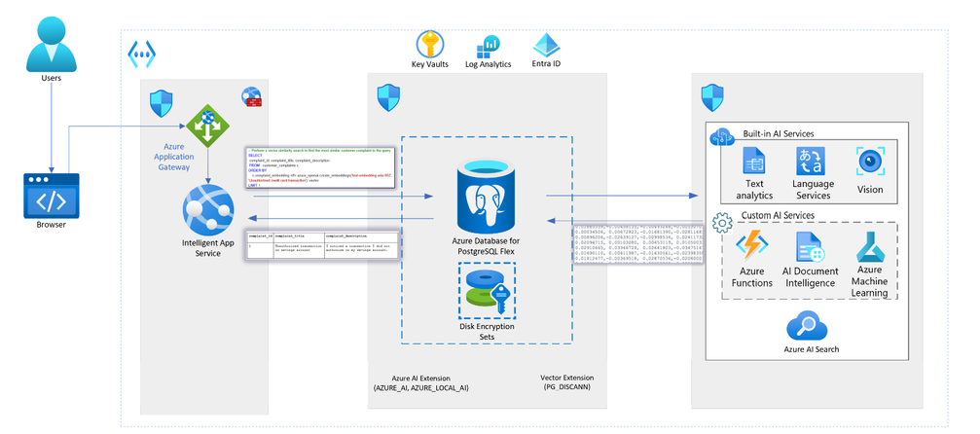Click the PostgreSQL elephant database icon
The width and height of the screenshot is (980, 434).
pos(489,196)
